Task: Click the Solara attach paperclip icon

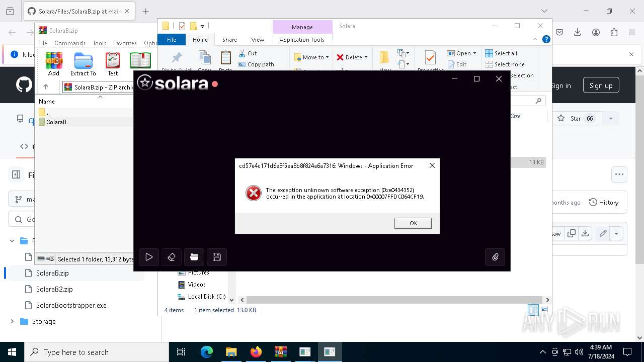Action: pos(495,257)
